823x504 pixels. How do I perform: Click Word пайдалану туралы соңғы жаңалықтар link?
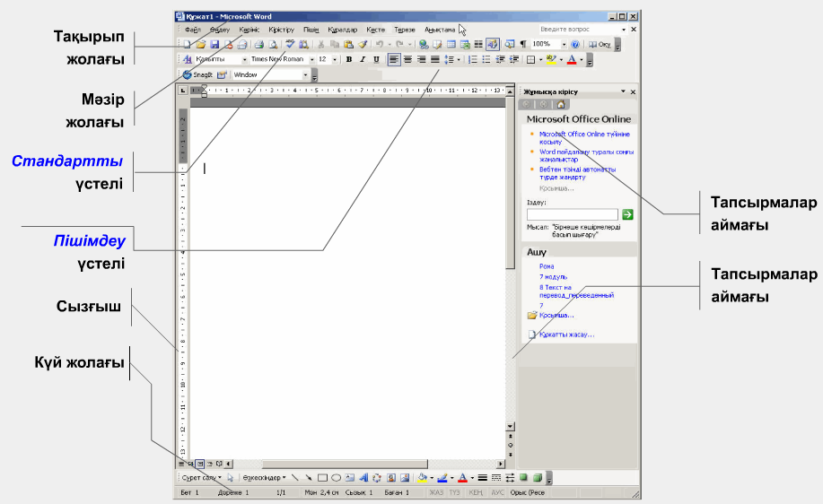[586, 155]
